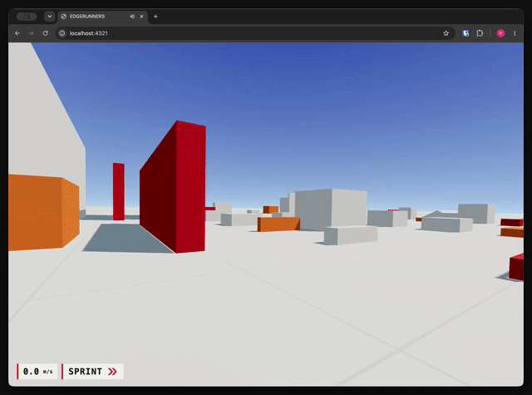The width and height of the screenshot is (532, 395).
Task: Expand the tab search dropdown arrow
Action: 50,17
